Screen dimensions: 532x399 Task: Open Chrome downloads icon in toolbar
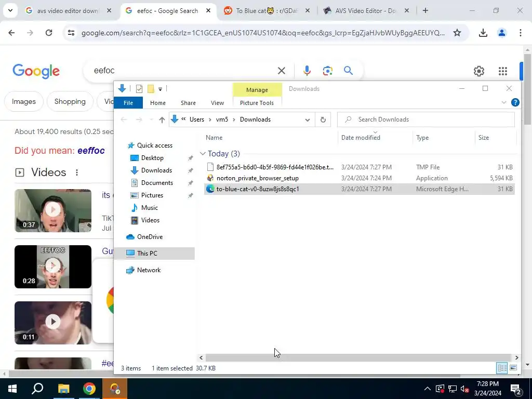(x=483, y=33)
